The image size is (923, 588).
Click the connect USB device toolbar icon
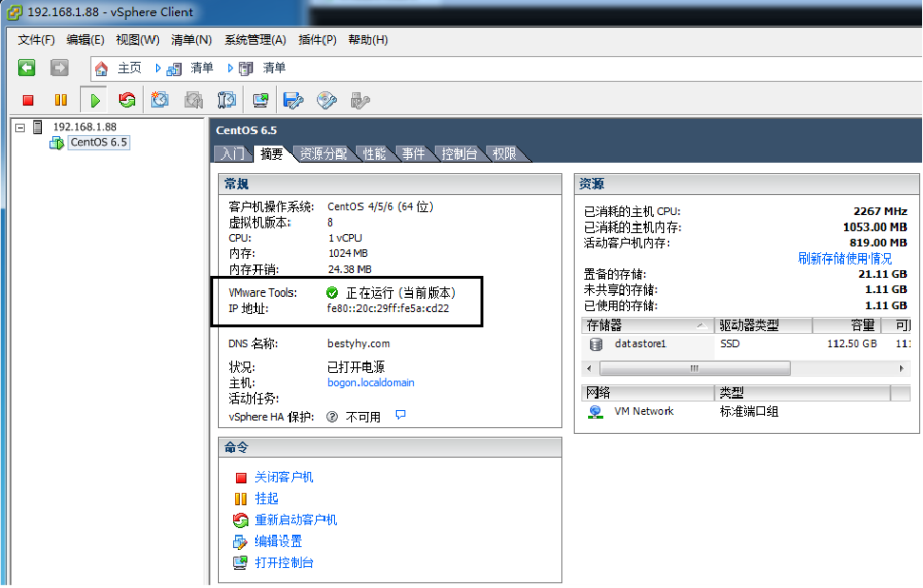[x=360, y=100]
